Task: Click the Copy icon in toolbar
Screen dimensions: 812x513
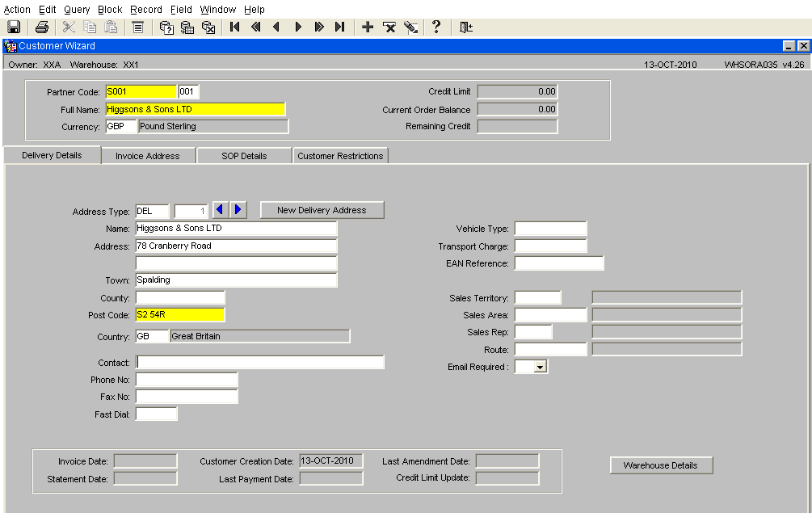Action: point(90,27)
